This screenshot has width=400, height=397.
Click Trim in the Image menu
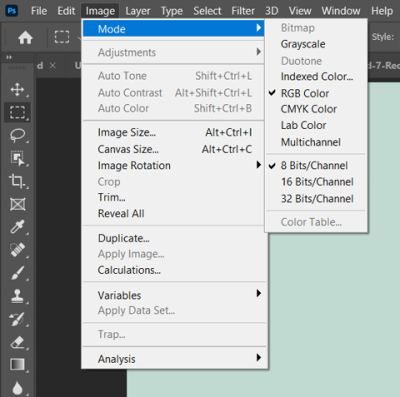(x=173, y=197)
